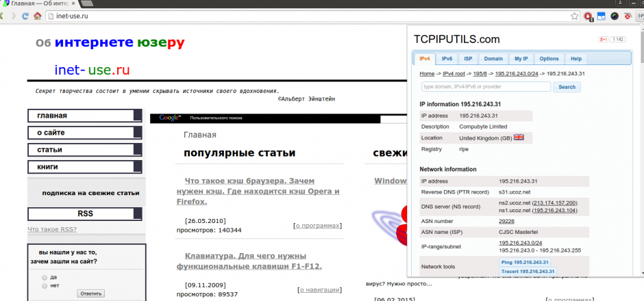Click the 'популярные статьи' heading
The height and width of the screenshot is (301, 644).
[x=240, y=153]
